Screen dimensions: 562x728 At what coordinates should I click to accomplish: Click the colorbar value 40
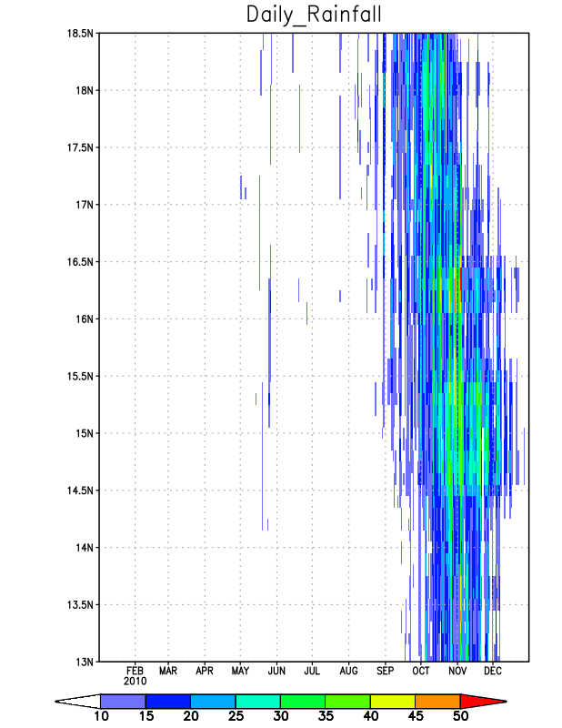(x=371, y=716)
